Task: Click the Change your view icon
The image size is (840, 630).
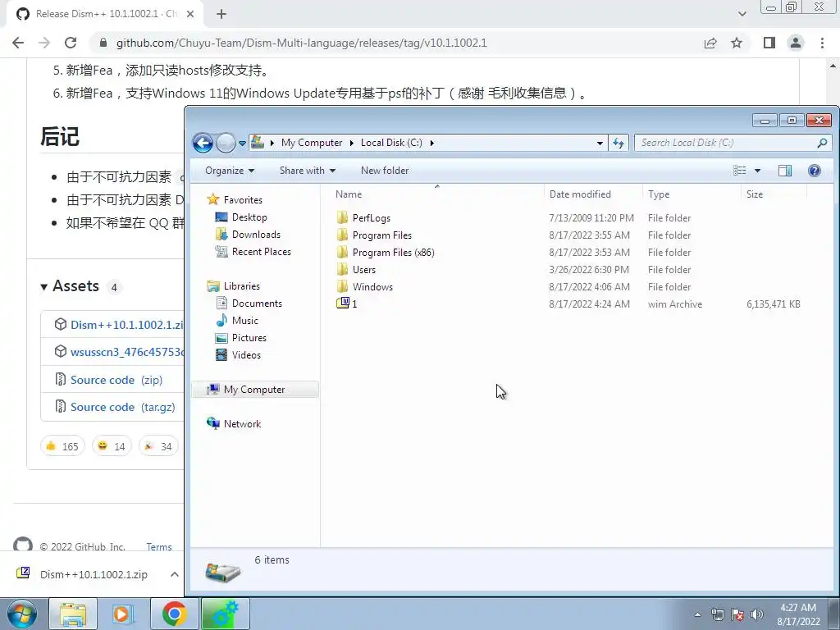Action: tap(740, 171)
